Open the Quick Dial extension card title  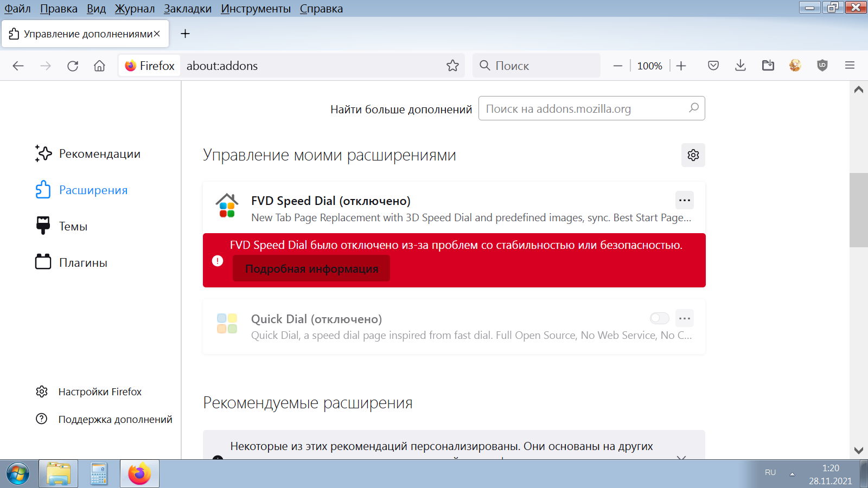coord(316,319)
